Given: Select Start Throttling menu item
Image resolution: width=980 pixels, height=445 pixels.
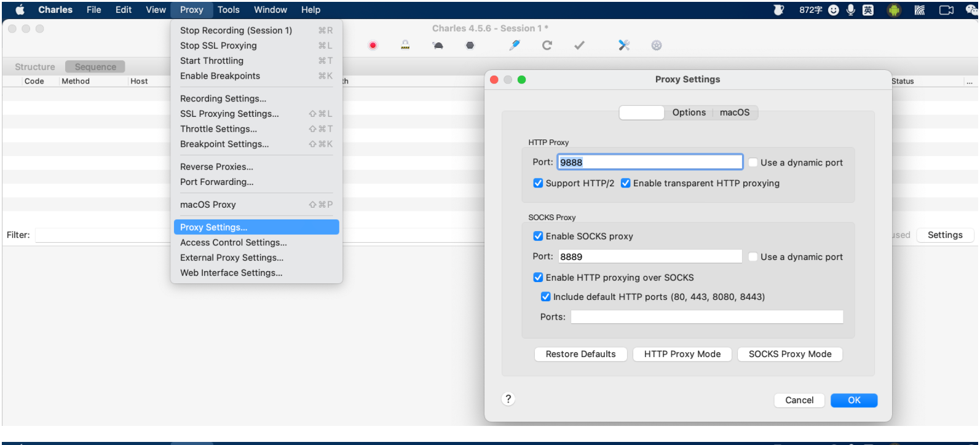Looking at the screenshot, I should point(256,61).
